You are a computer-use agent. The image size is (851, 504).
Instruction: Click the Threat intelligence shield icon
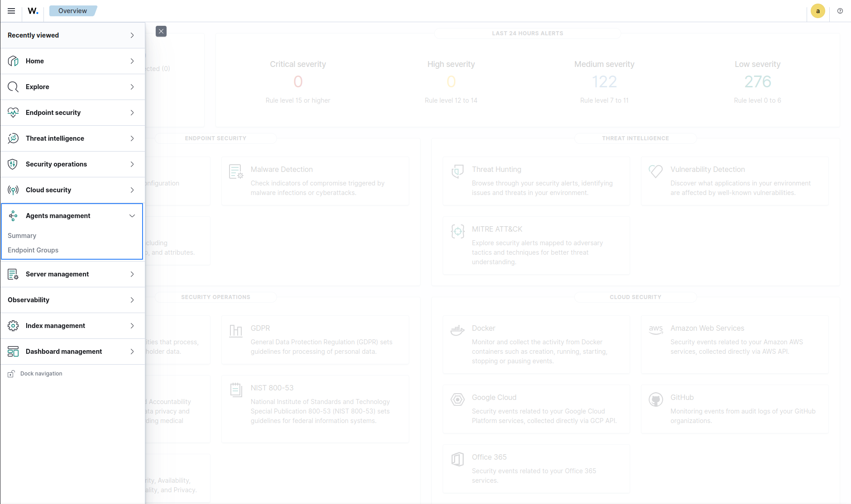point(13,138)
